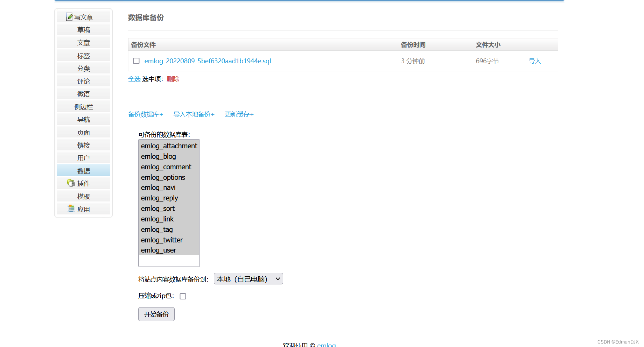
Task: Switch to the 评论 section
Action: click(x=84, y=81)
